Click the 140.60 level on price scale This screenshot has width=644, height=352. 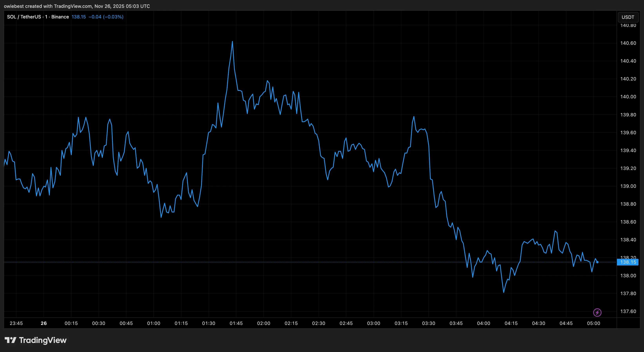pos(629,43)
